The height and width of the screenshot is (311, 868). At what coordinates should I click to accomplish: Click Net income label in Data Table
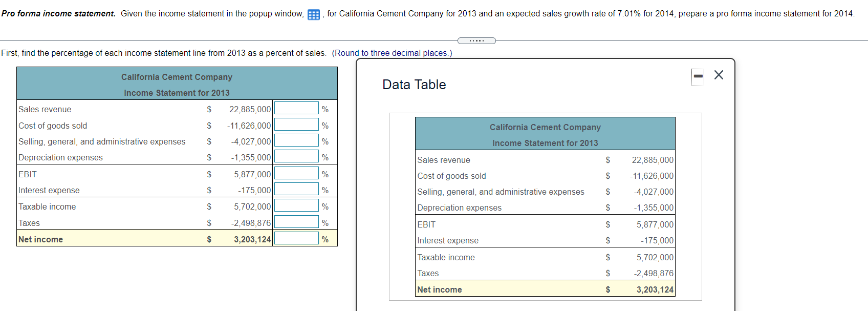coord(440,289)
